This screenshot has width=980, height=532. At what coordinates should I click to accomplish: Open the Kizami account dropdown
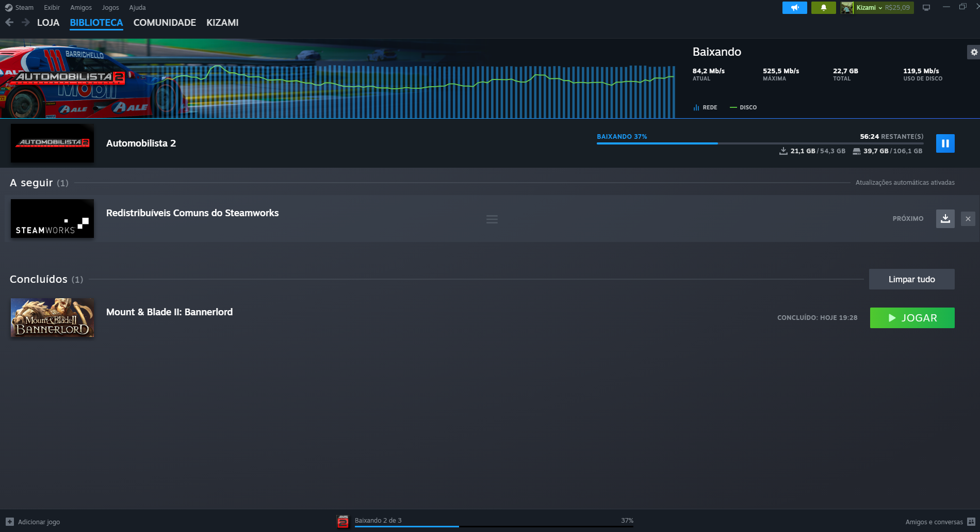[x=869, y=8]
